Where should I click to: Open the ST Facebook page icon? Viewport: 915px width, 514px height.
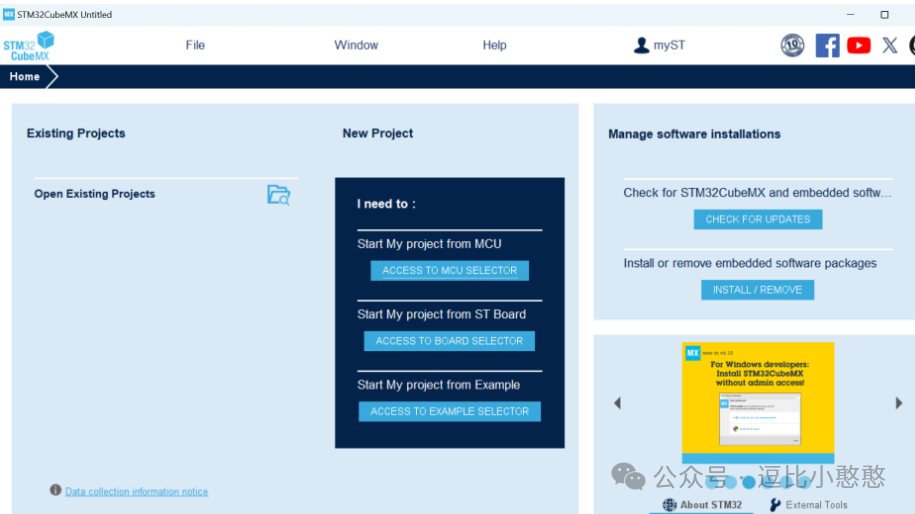coord(827,45)
